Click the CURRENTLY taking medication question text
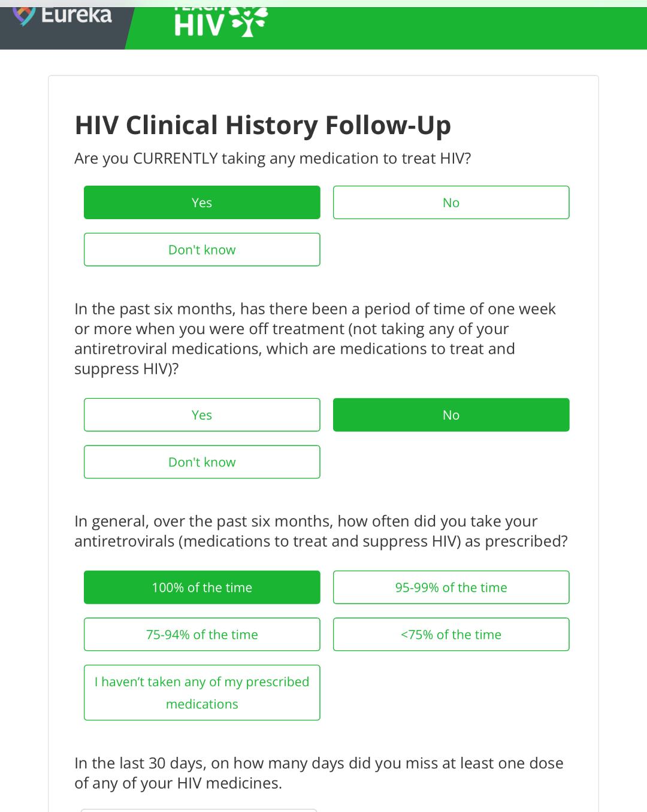The width and height of the screenshot is (647, 812). point(273,159)
